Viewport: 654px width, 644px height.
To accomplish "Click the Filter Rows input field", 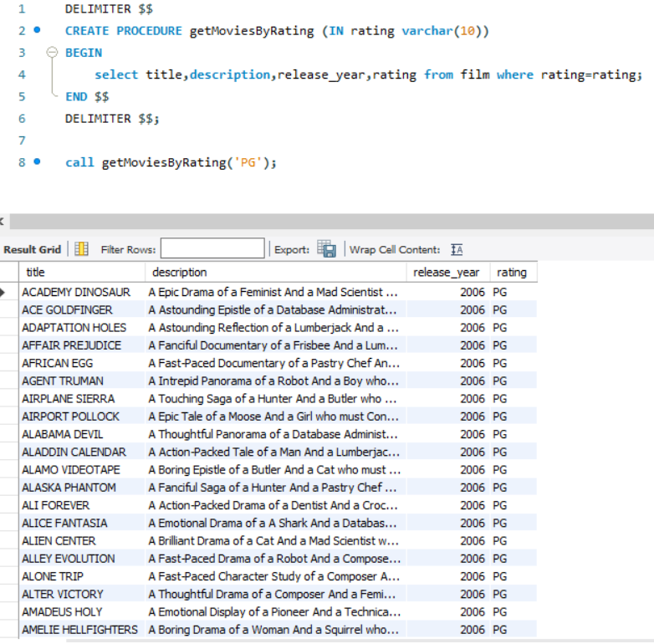I will [x=212, y=248].
